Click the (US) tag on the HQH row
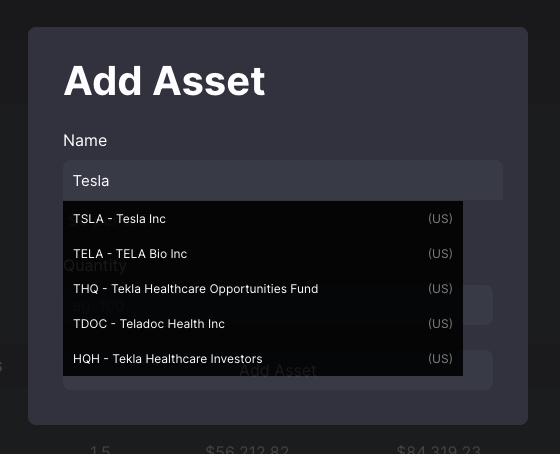Image resolution: width=560 pixels, height=454 pixels. (x=440, y=358)
